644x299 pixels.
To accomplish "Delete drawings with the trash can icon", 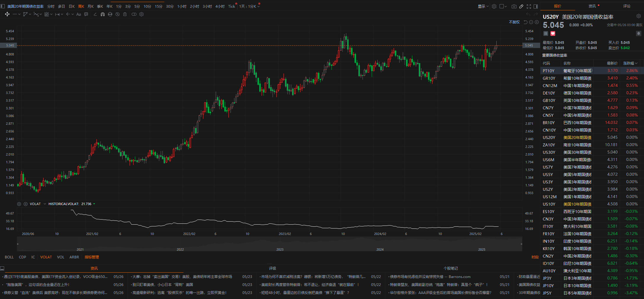I will point(125,14).
